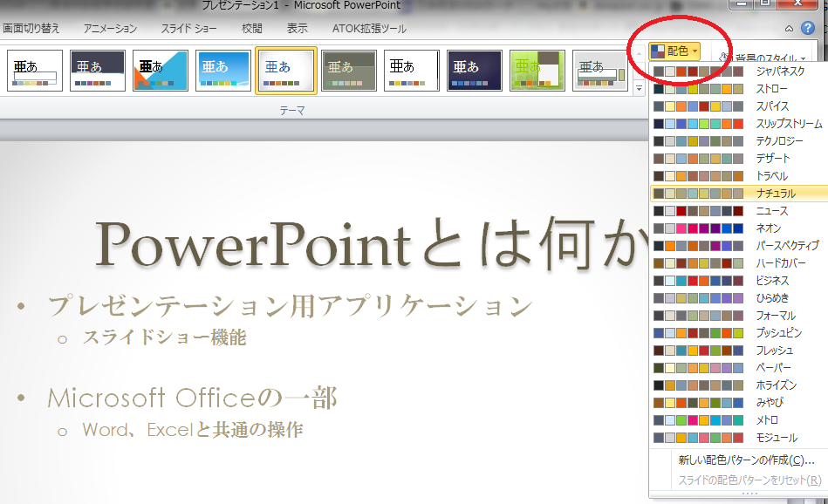Select the ペーパー color scheme

click(739, 367)
